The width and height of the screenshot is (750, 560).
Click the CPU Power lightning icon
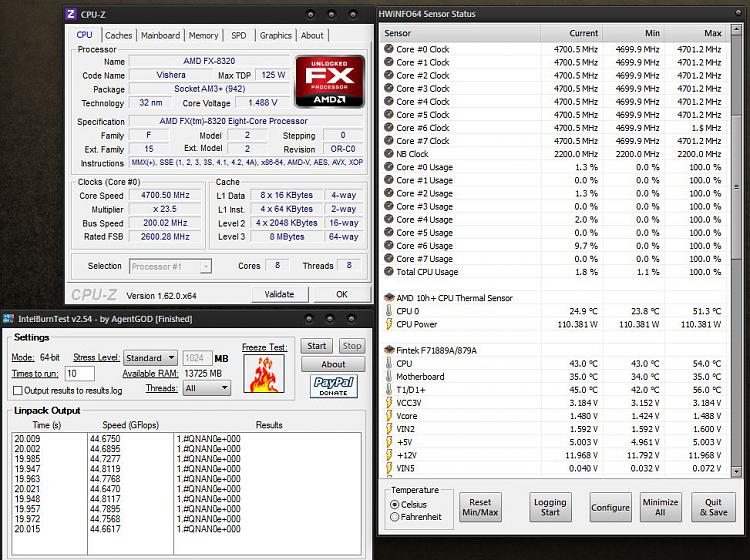coord(389,324)
